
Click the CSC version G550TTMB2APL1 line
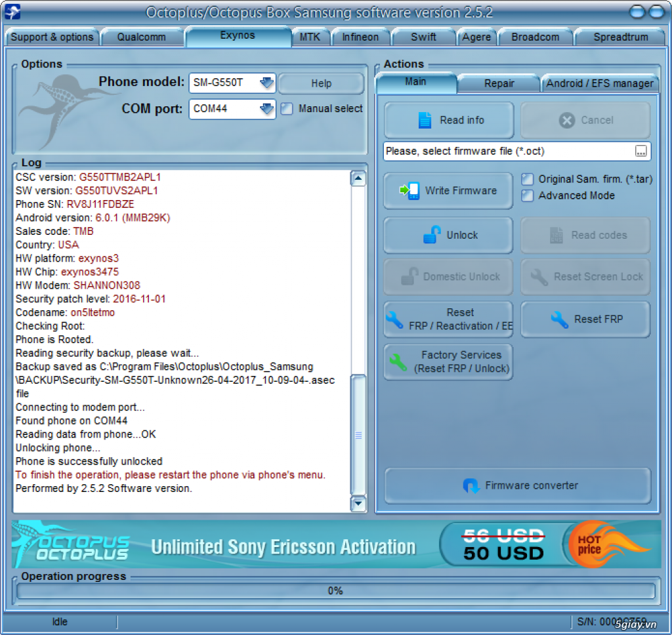(89, 177)
